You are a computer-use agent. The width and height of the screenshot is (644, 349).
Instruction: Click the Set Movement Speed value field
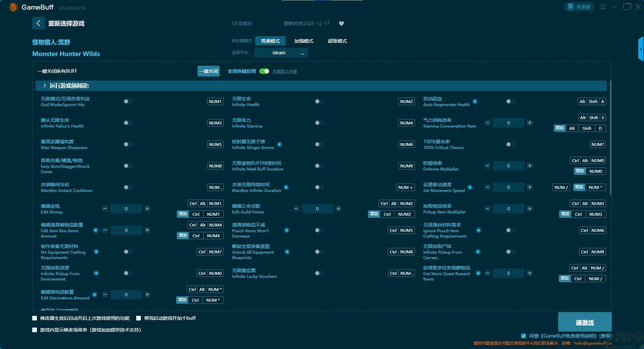(x=508, y=187)
